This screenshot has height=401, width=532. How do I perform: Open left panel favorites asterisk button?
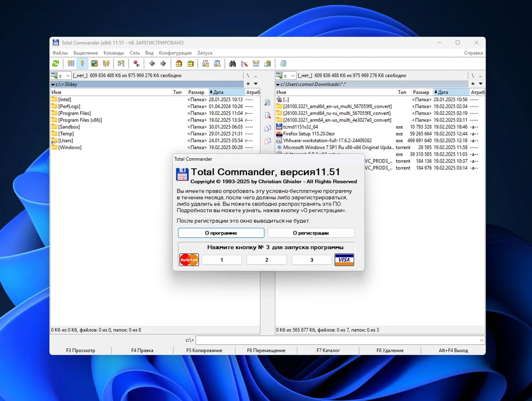pyautogui.click(x=248, y=84)
